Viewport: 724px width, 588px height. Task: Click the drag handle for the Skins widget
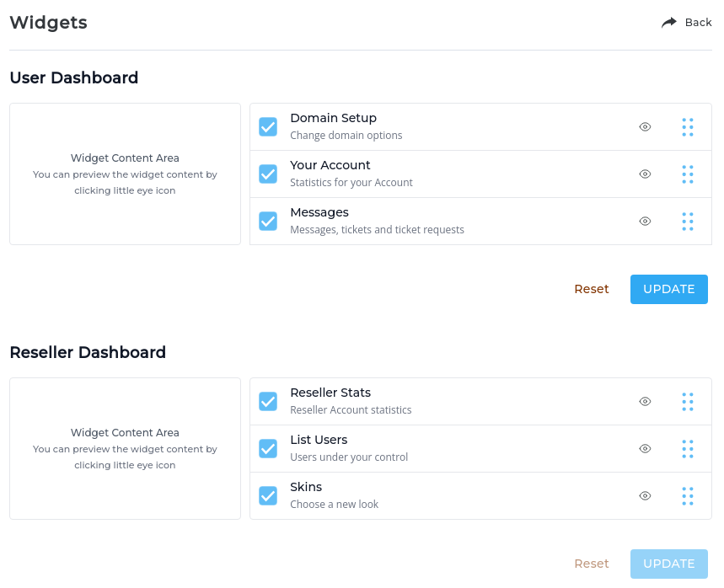(688, 495)
